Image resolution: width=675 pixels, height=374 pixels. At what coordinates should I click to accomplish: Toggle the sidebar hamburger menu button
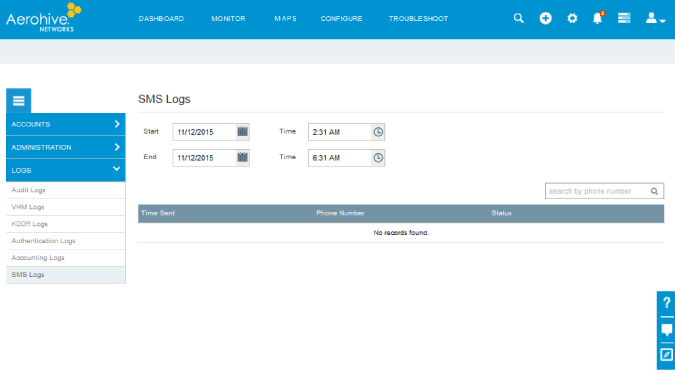coord(19,101)
